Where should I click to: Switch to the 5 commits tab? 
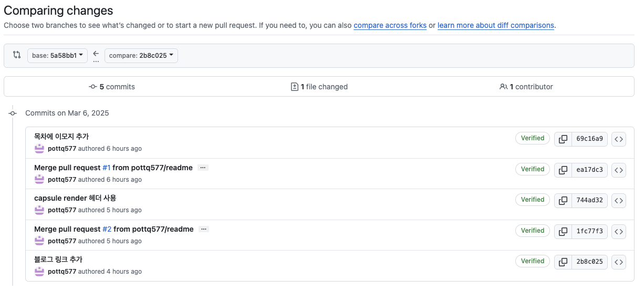coord(112,87)
